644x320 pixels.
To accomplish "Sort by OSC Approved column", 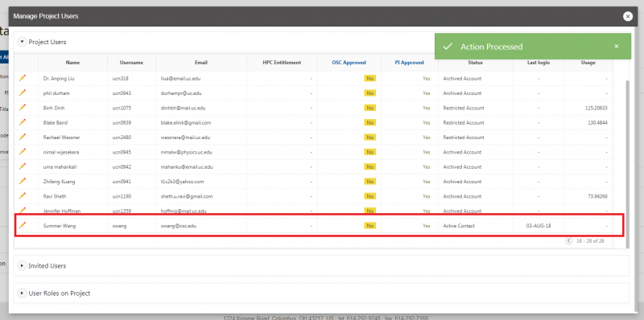I will click(x=349, y=63).
